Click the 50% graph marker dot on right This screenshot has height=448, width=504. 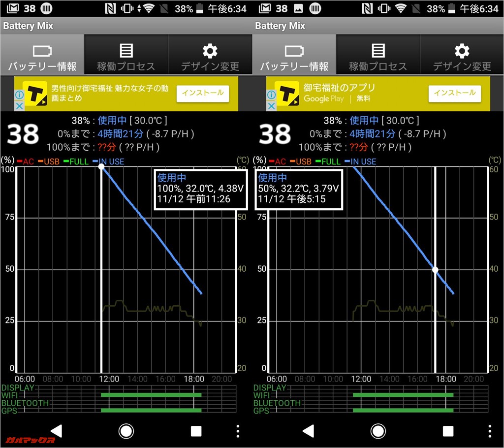click(435, 269)
